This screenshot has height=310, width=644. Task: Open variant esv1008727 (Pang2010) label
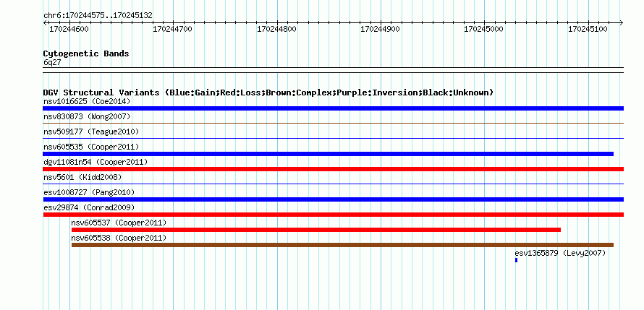tap(89, 192)
